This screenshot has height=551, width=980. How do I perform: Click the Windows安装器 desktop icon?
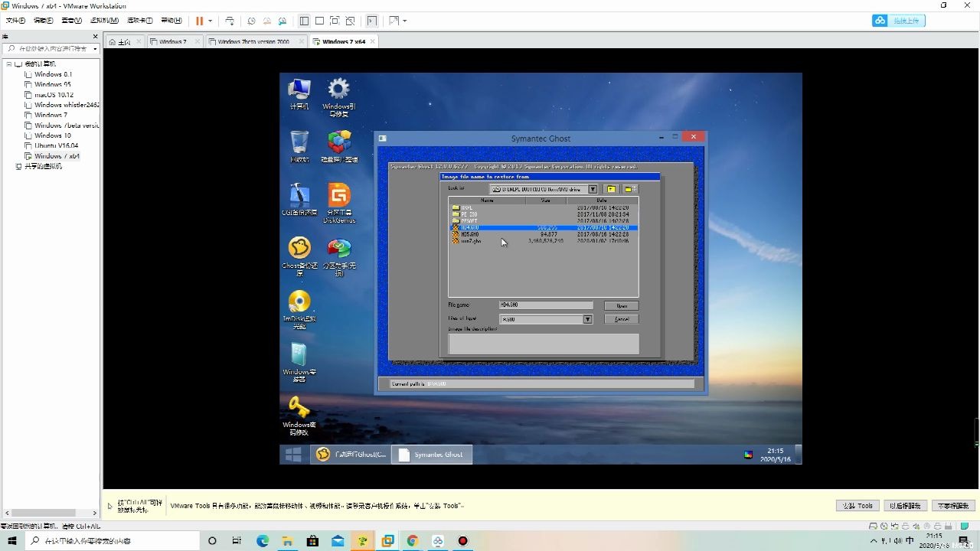(299, 362)
